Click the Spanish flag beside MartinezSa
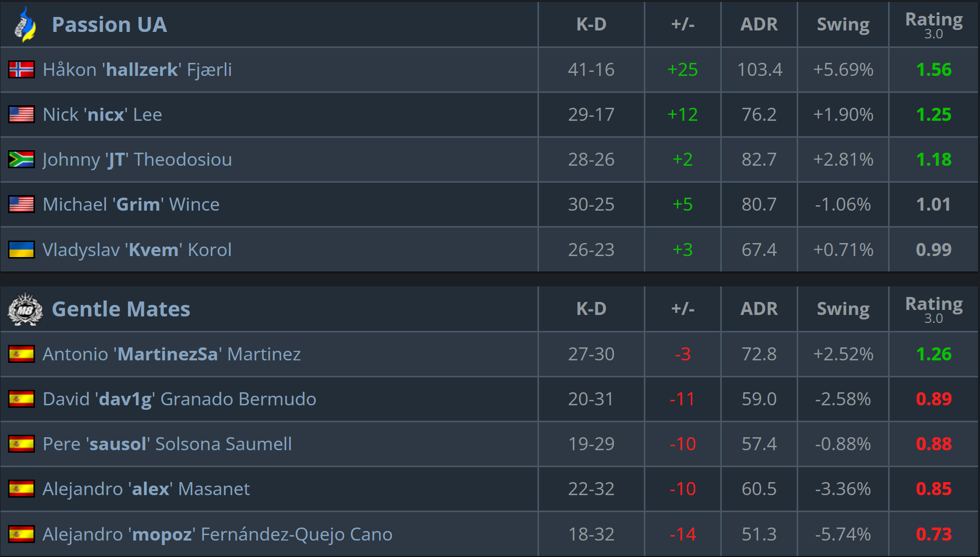The height and width of the screenshot is (557, 980). (x=21, y=354)
